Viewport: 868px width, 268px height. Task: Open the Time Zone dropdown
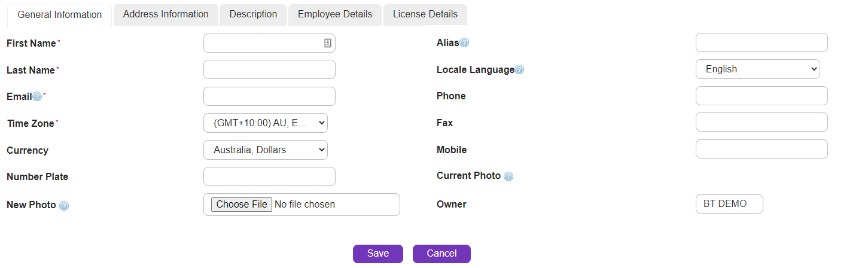[x=266, y=123]
